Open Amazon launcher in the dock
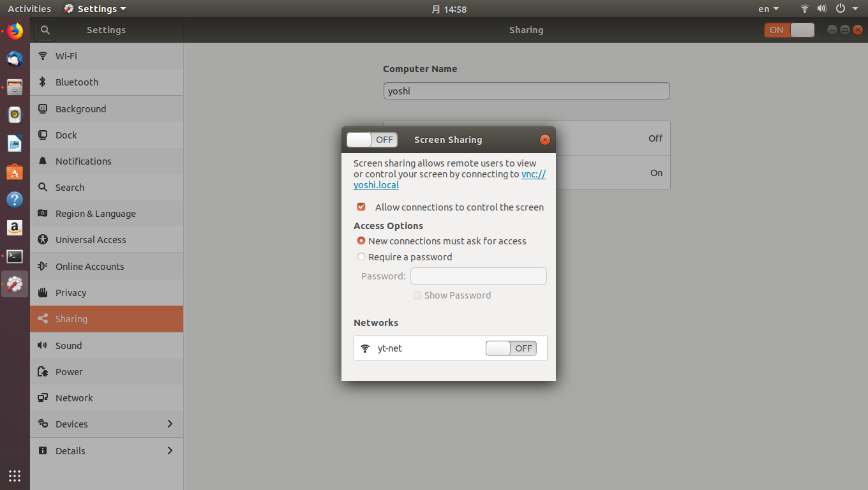This screenshot has height=490, width=868. pyautogui.click(x=15, y=228)
